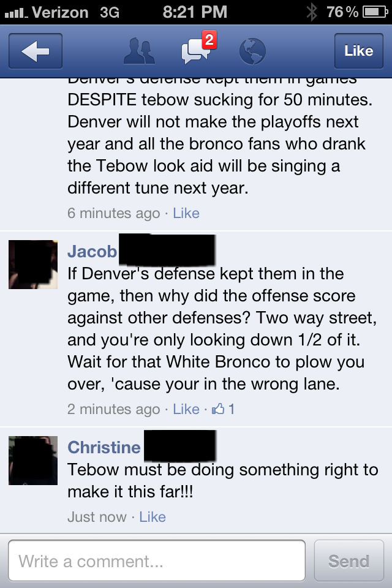The width and height of the screenshot is (392, 588).
Task: Open Christine's profile via her name
Action: pyautogui.click(x=104, y=447)
